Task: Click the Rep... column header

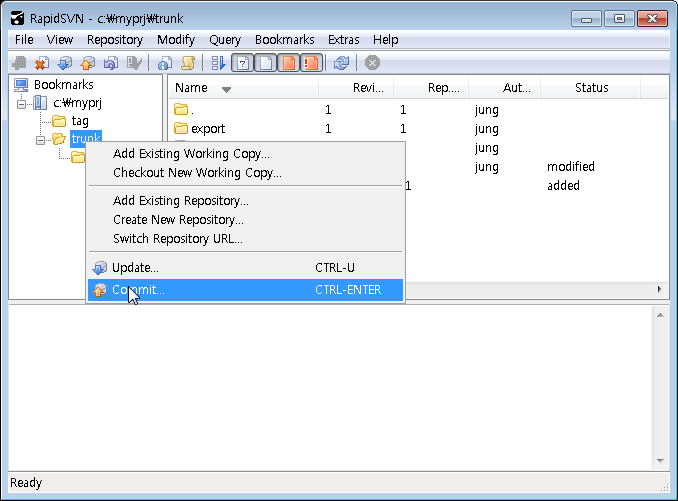Action: (431, 88)
